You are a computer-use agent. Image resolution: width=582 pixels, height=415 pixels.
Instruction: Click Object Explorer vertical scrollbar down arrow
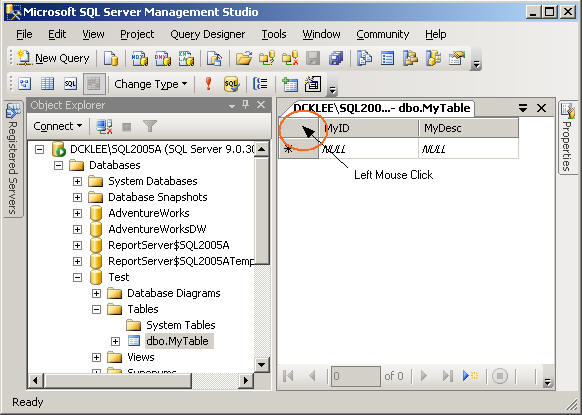tap(261, 365)
